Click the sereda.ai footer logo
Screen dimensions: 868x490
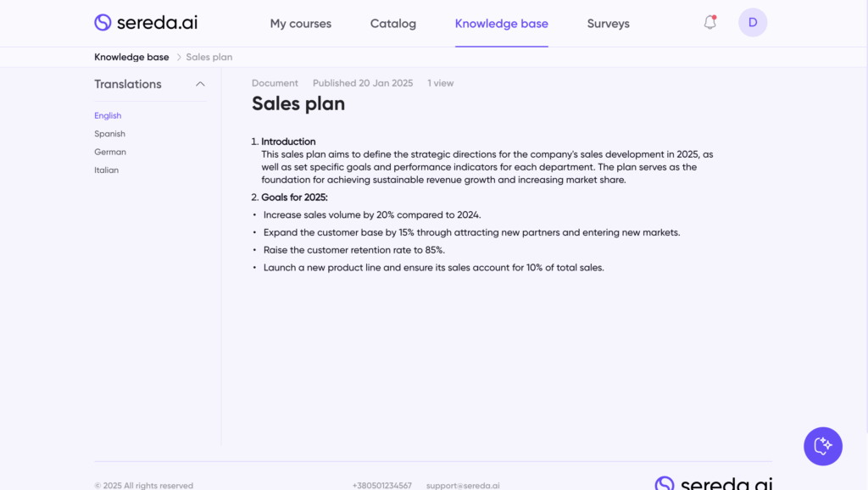point(713,484)
